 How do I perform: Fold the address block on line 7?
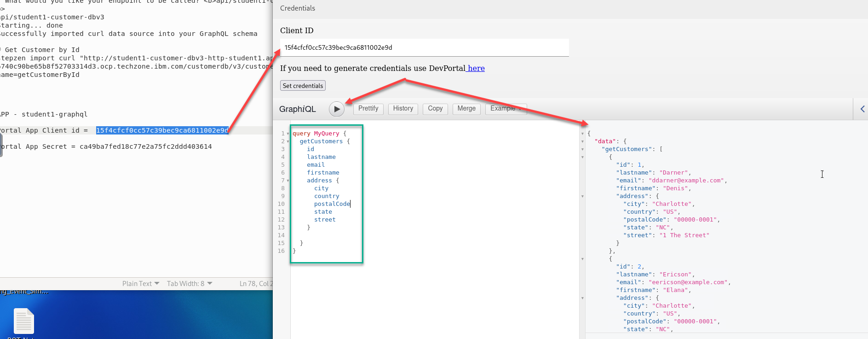(288, 181)
